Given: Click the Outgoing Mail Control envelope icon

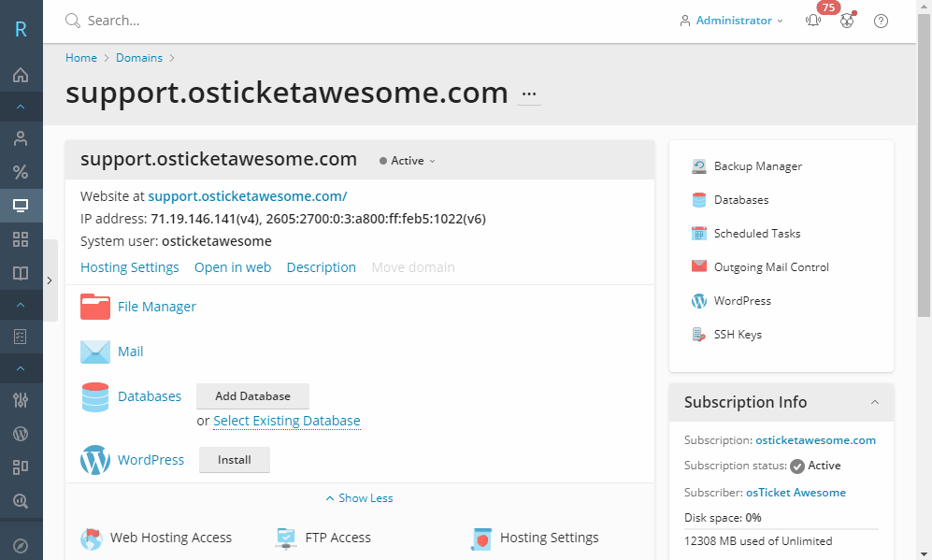Looking at the screenshot, I should pyautogui.click(x=699, y=266).
